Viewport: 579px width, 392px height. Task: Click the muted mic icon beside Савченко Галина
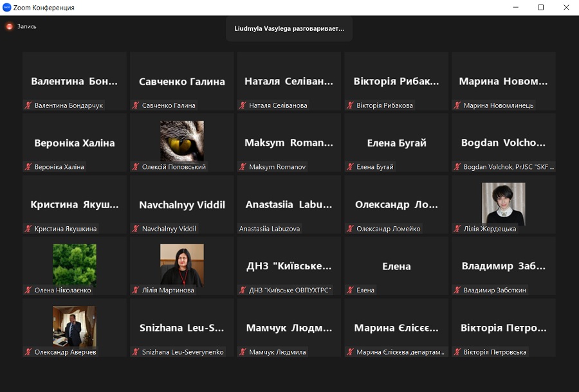coord(136,105)
